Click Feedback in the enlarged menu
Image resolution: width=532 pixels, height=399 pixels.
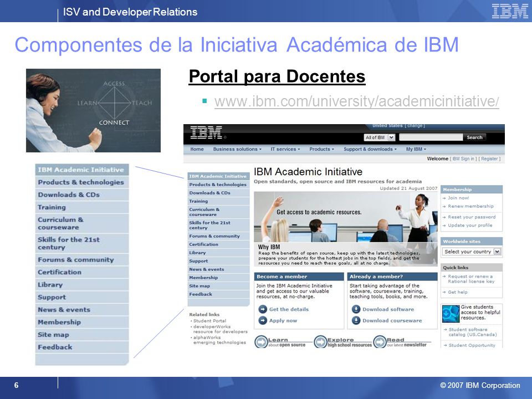click(x=82, y=347)
